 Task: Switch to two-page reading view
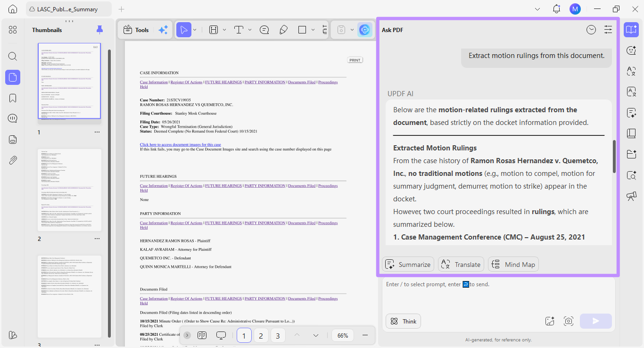[202, 335]
